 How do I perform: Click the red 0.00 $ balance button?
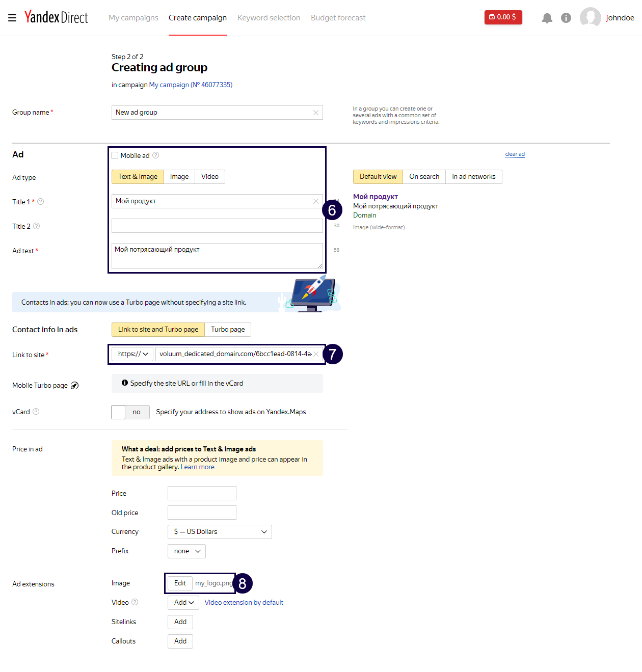(503, 17)
